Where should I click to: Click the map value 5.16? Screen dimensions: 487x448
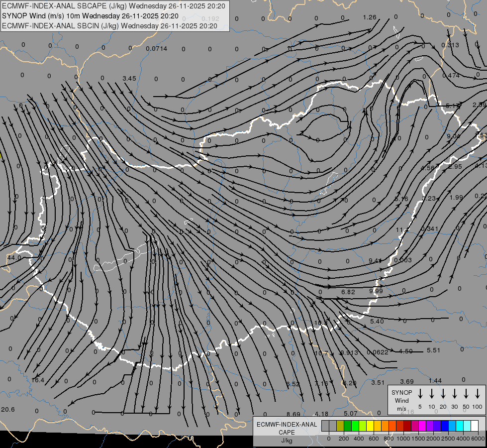click(x=401, y=199)
